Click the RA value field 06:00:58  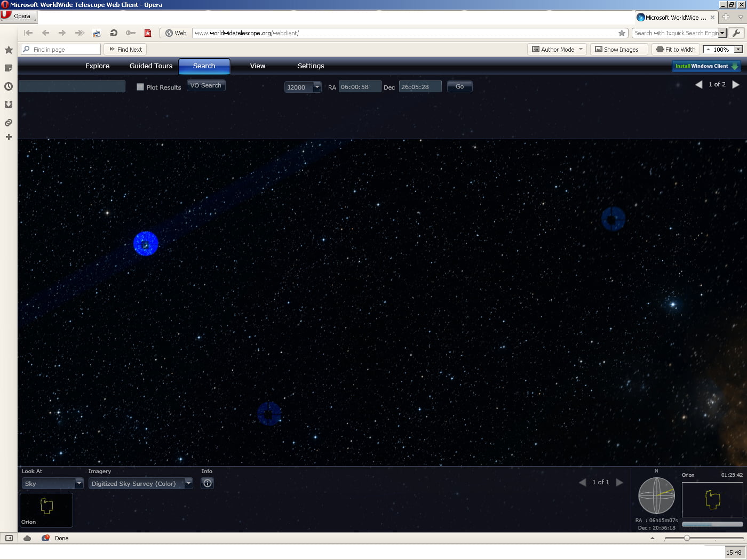(360, 87)
